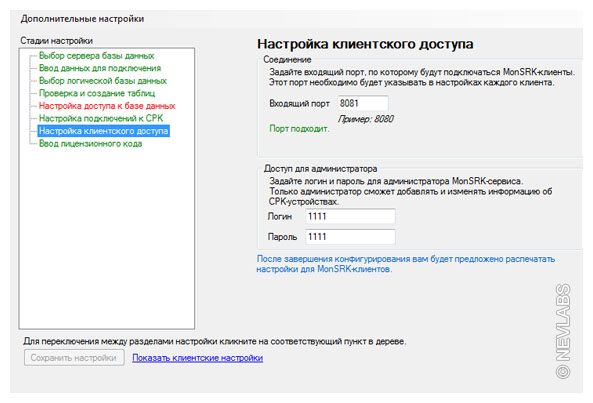Click the 'Соединение' group title

pos(287,59)
